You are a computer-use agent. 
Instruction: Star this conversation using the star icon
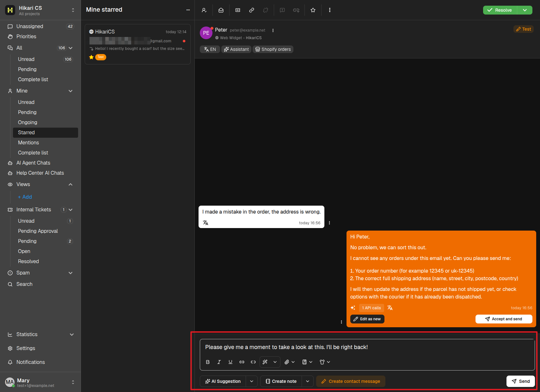point(313,10)
